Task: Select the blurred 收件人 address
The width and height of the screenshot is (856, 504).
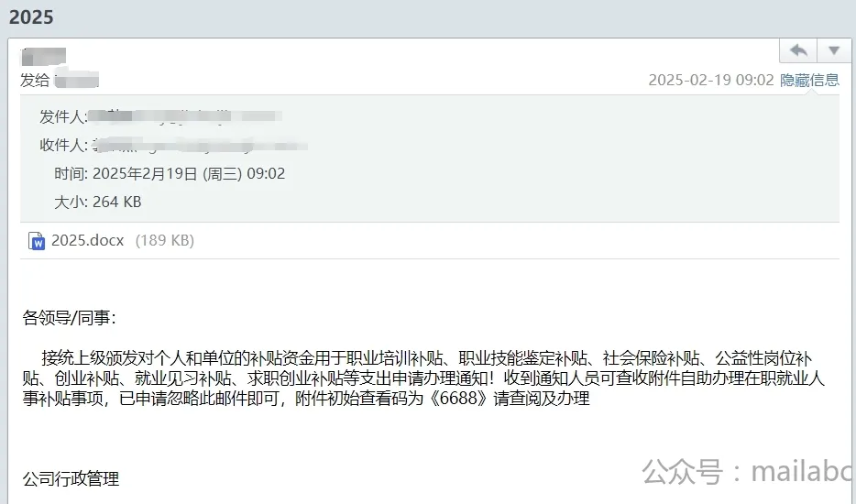Action: (199, 145)
